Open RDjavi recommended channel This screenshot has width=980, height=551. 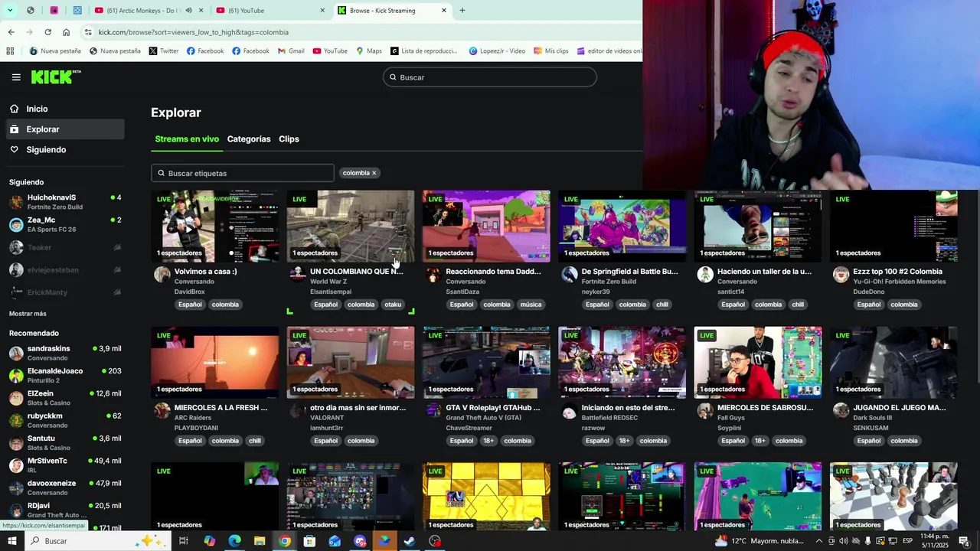coord(65,510)
